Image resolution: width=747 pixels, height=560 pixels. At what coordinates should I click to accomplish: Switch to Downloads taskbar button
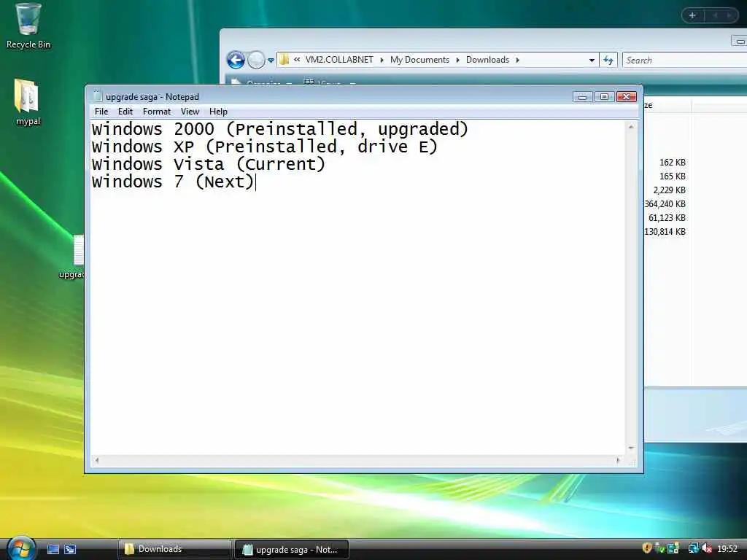(x=174, y=549)
